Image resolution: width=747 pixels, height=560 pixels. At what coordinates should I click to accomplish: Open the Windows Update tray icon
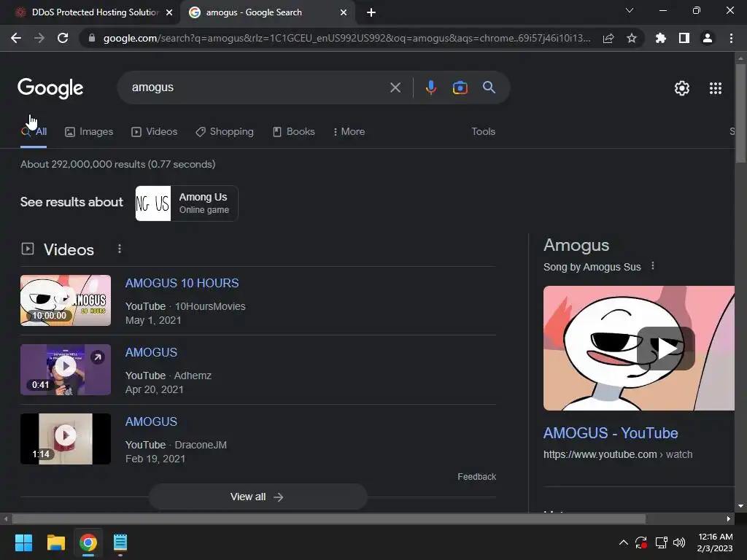[x=640, y=542]
